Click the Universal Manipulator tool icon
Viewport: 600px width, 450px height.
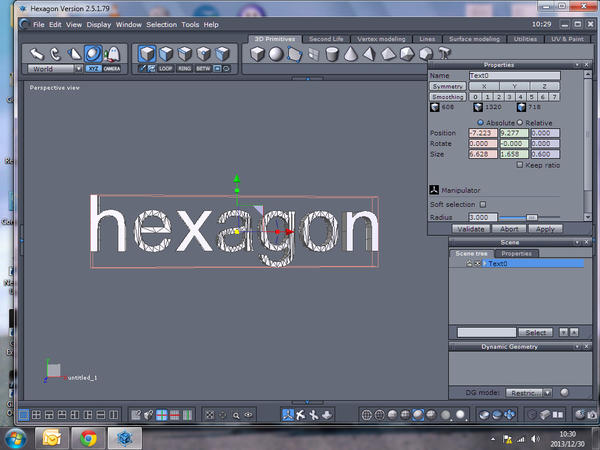point(93,54)
